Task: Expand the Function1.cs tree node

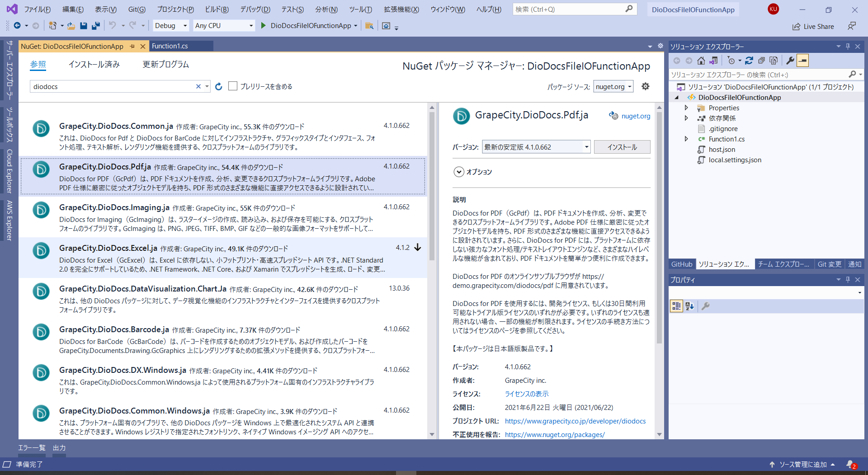Action: click(x=686, y=139)
